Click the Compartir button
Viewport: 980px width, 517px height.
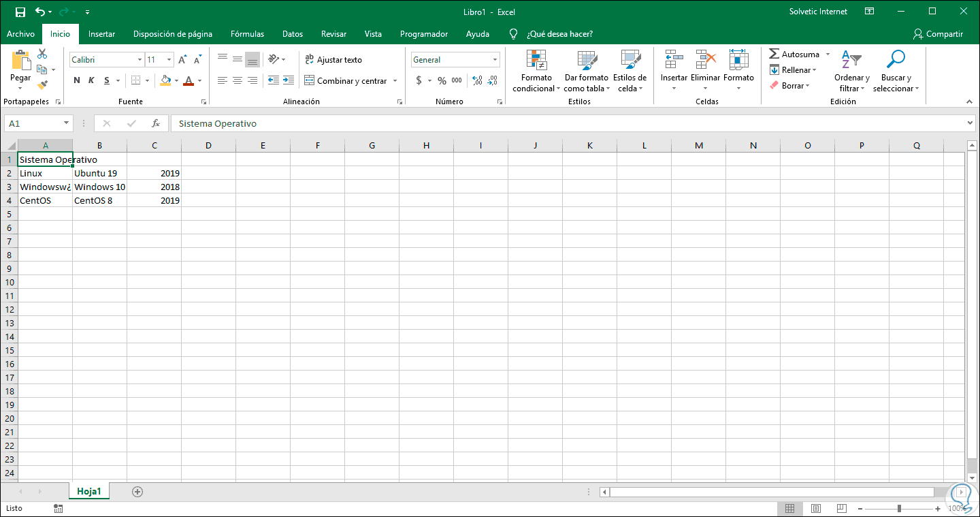[x=938, y=34]
